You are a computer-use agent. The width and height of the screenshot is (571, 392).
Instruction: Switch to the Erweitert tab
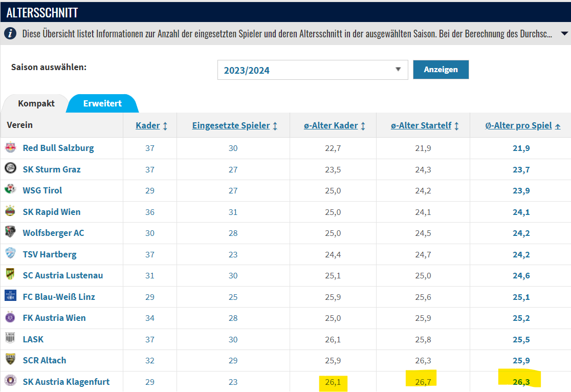(102, 103)
